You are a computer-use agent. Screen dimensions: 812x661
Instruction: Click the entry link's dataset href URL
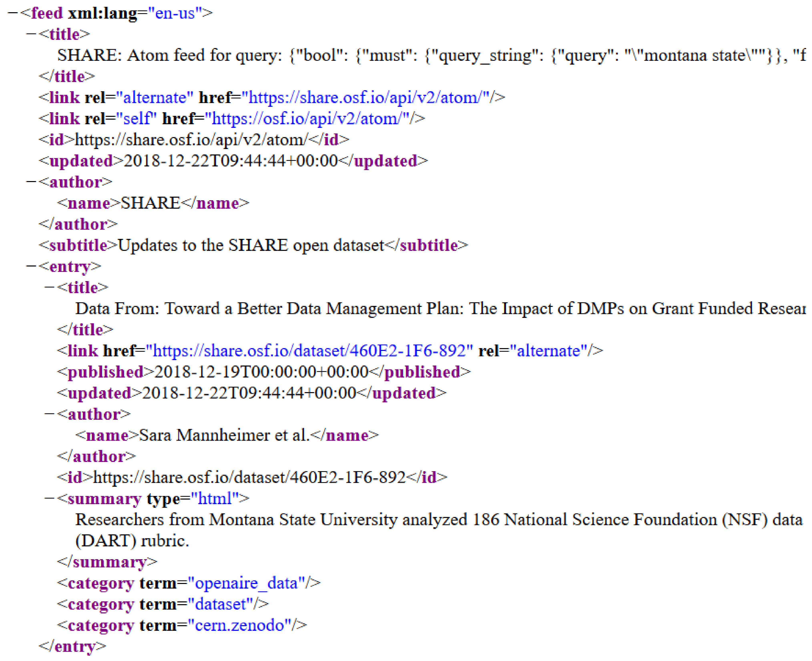pos(309,350)
